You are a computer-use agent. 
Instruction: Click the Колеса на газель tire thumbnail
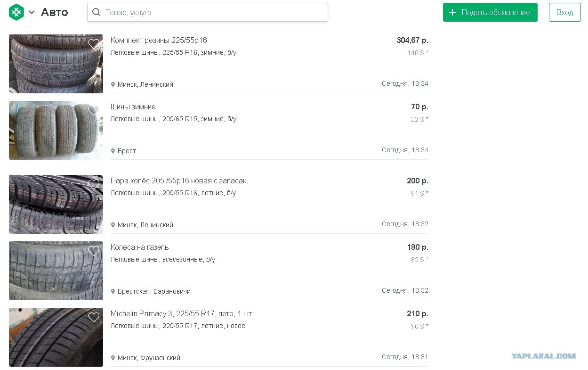56,271
